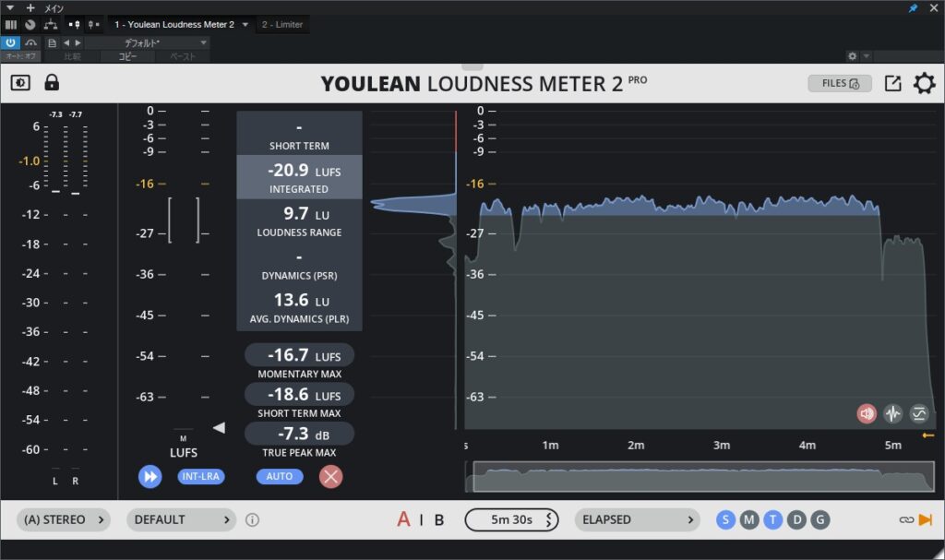Open the routing tree icon in host toolbar

[x=51, y=25]
